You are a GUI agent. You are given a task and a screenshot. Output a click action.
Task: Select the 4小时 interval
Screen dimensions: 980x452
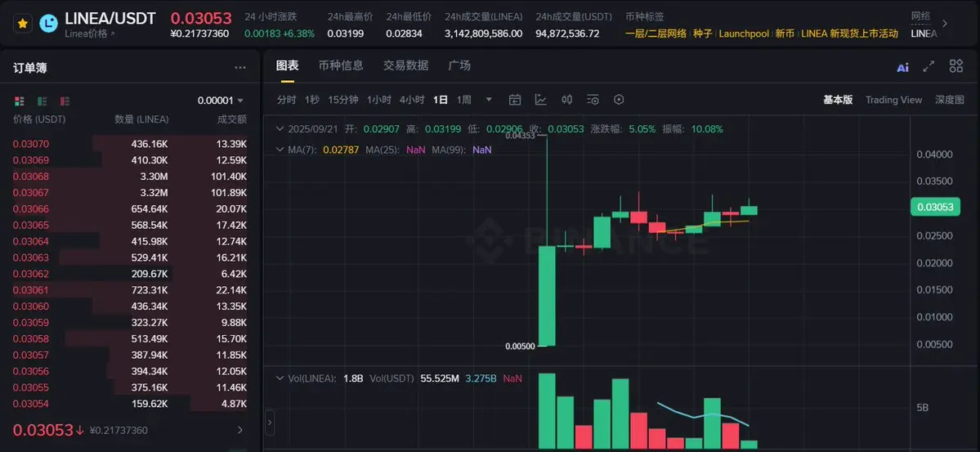coord(412,100)
